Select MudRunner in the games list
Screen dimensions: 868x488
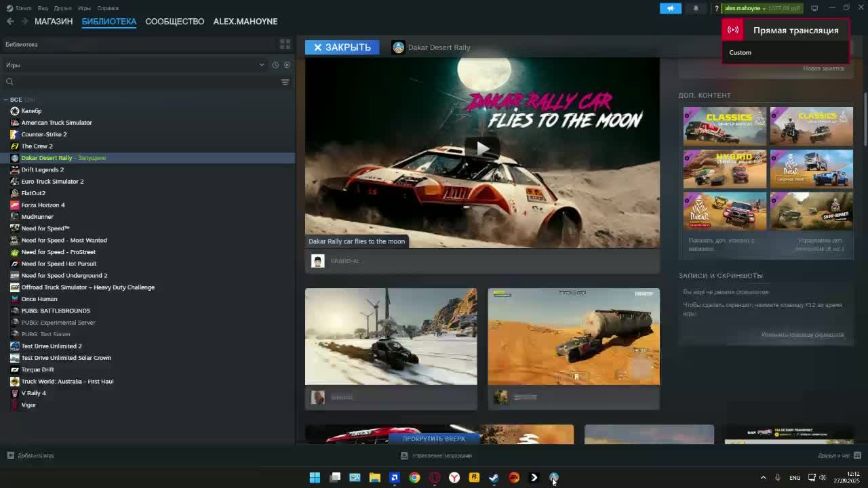click(x=37, y=217)
